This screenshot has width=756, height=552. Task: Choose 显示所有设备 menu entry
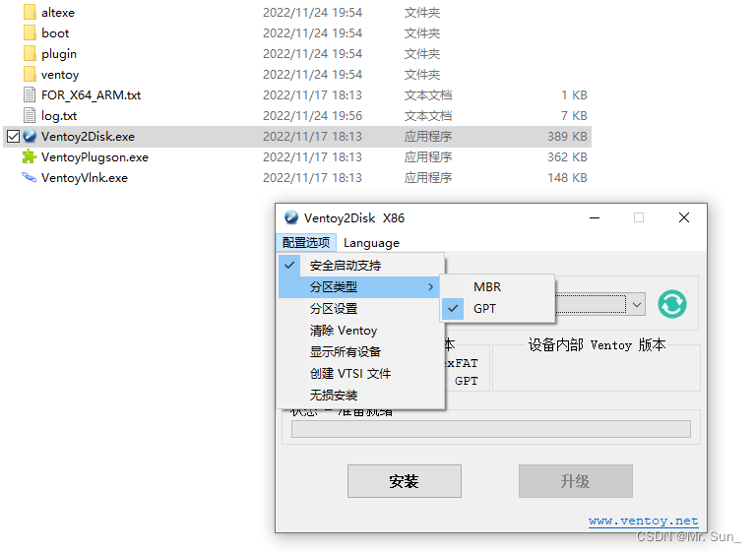tap(361, 352)
